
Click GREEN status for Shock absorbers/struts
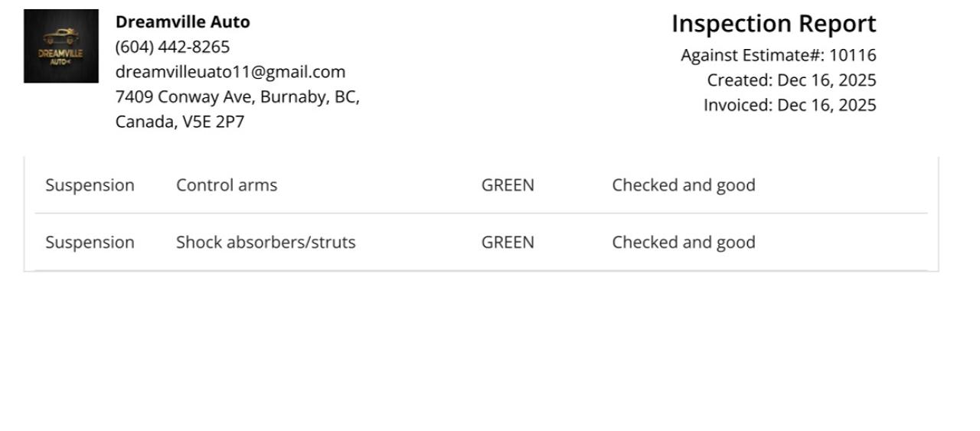[x=508, y=243]
